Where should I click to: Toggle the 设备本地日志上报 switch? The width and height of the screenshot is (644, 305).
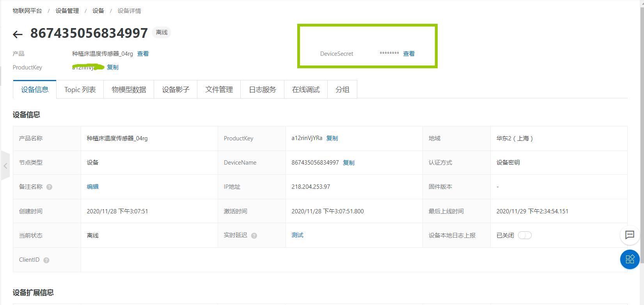525,235
